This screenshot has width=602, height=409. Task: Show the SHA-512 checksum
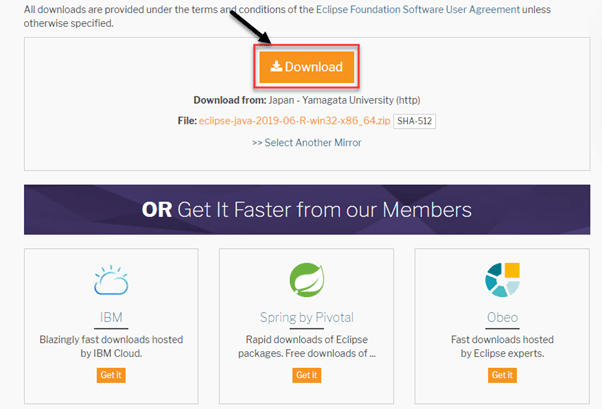(x=414, y=121)
